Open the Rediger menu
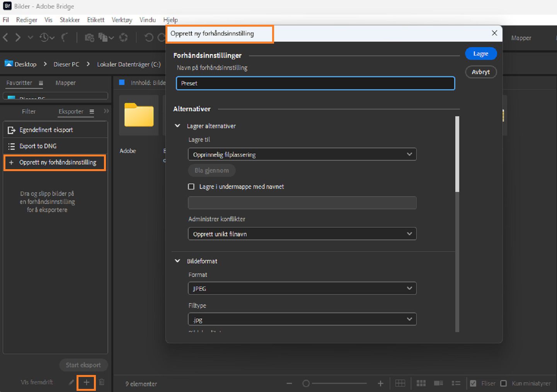 (27, 20)
